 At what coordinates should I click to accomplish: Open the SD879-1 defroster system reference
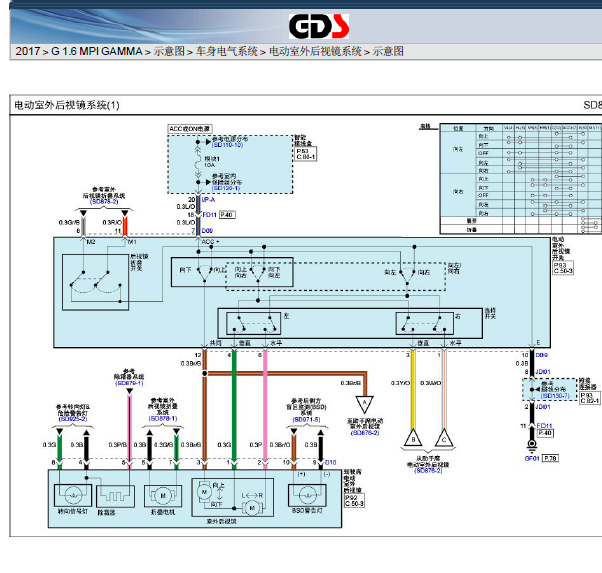click(x=129, y=383)
